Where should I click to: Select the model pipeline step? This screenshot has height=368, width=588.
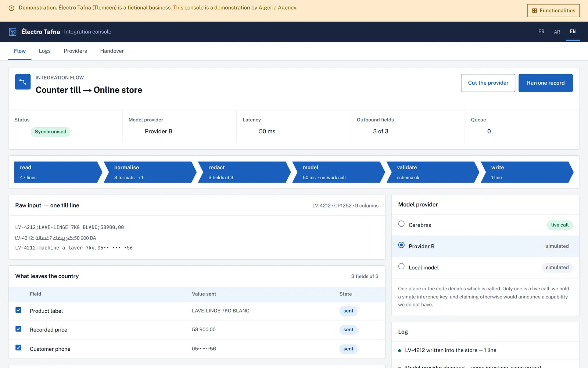click(x=338, y=172)
